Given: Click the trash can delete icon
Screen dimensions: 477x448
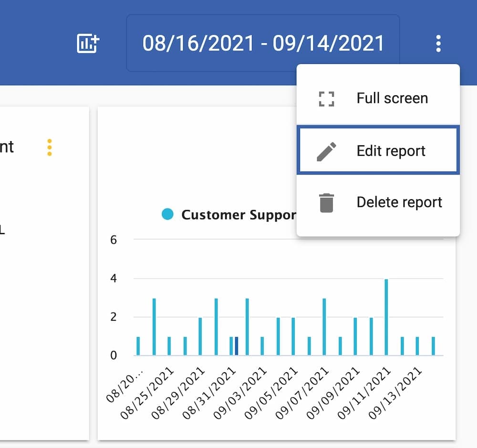Looking at the screenshot, I should (x=326, y=203).
